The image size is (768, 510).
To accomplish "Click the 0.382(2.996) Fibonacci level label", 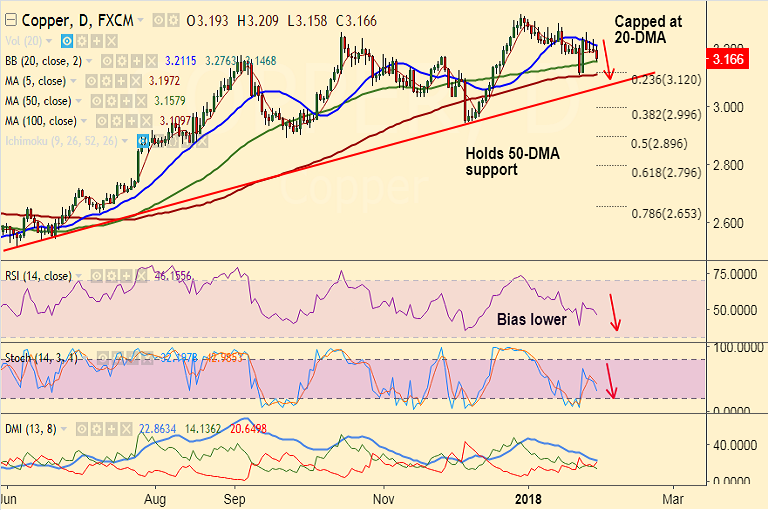I will pyautogui.click(x=666, y=115).
